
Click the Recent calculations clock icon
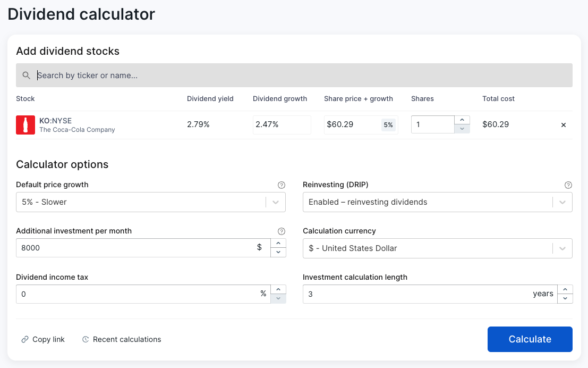click(x=86, y=339)
